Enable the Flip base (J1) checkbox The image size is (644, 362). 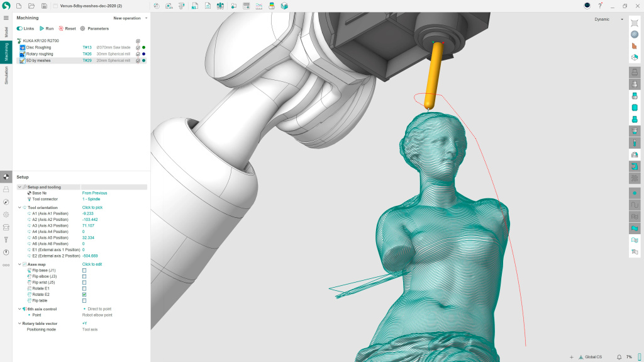tap(84, 270)
